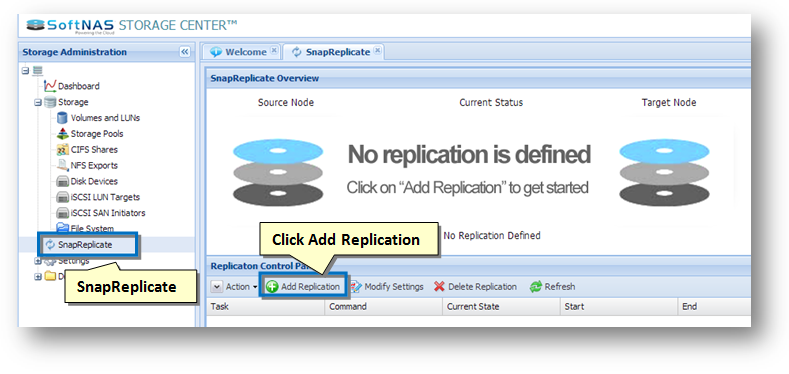789x374 pixels.
Task: Click the SnapReplicate tab refresh icon
Action: pos(296,52)
